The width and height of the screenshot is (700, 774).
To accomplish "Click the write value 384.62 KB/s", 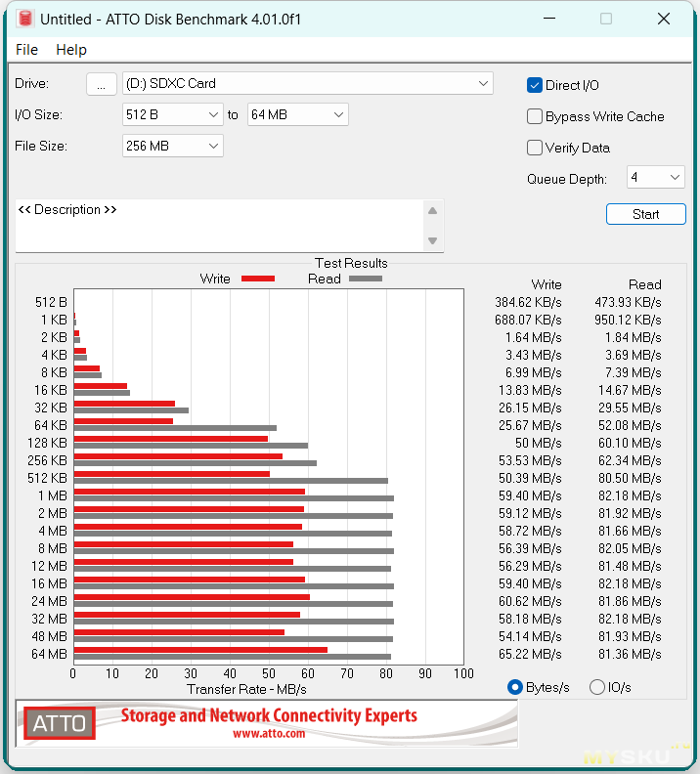I will (528, 303).
